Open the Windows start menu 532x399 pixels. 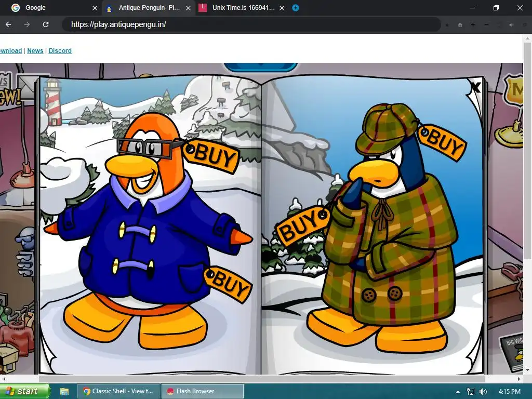coord(24,391)
